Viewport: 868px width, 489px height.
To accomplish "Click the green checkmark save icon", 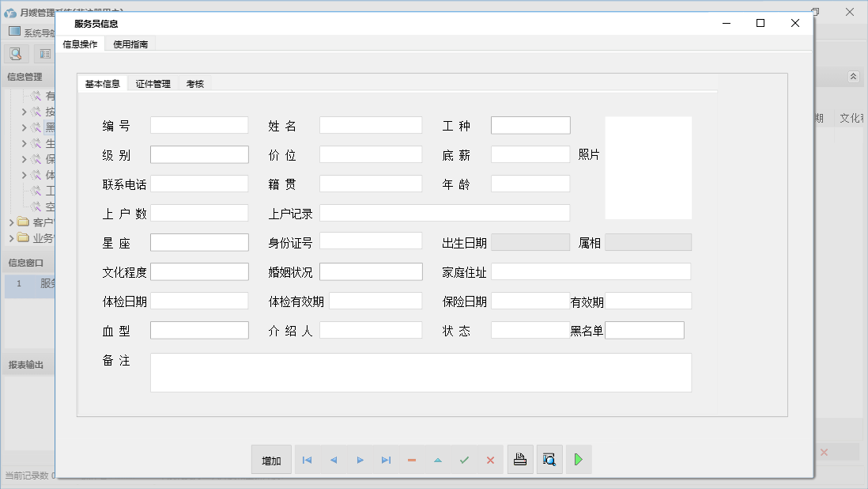I will [464, 461].
